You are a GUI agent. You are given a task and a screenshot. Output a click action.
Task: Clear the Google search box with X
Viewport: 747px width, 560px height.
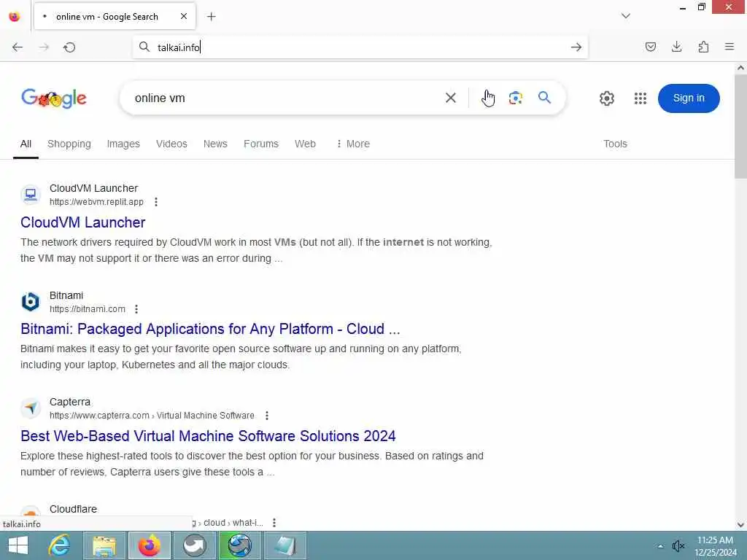[x=450, y=98]
